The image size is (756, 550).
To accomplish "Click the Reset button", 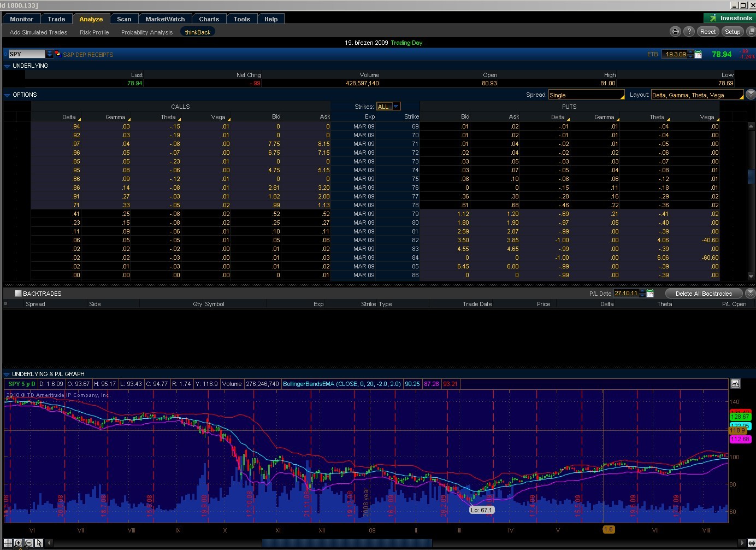I will (707, 32).
